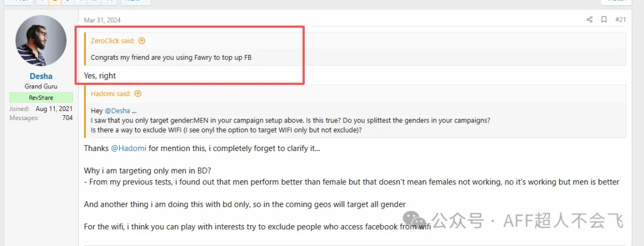Open the #21 post permalink

click(621, 20)
